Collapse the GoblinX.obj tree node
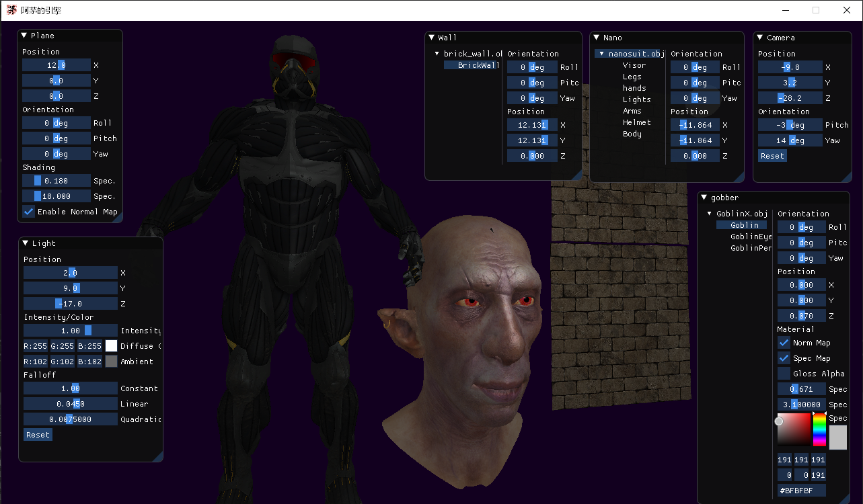Viewport: 863px width, 504px height. pyautogui.click(x=710, y=214)
